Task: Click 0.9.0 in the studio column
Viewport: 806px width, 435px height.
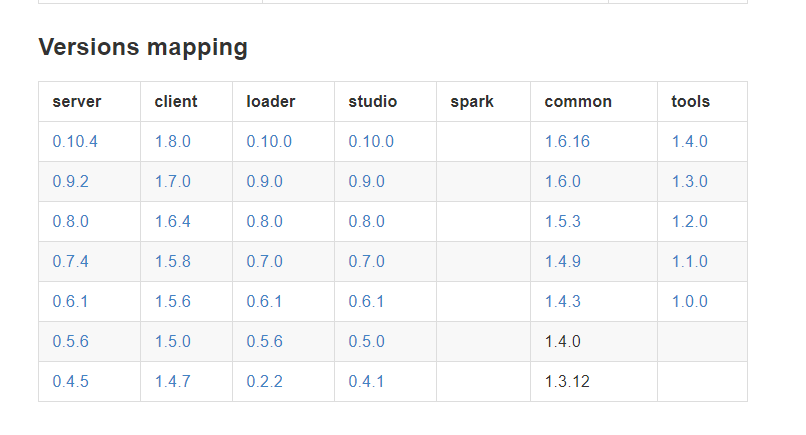Action: pos(367,182)
